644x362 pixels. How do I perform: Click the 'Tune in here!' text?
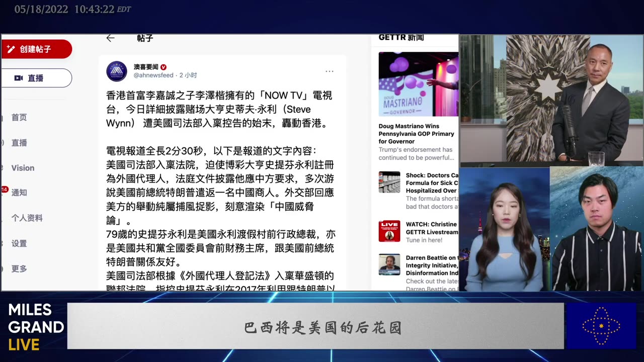point(425,240)
